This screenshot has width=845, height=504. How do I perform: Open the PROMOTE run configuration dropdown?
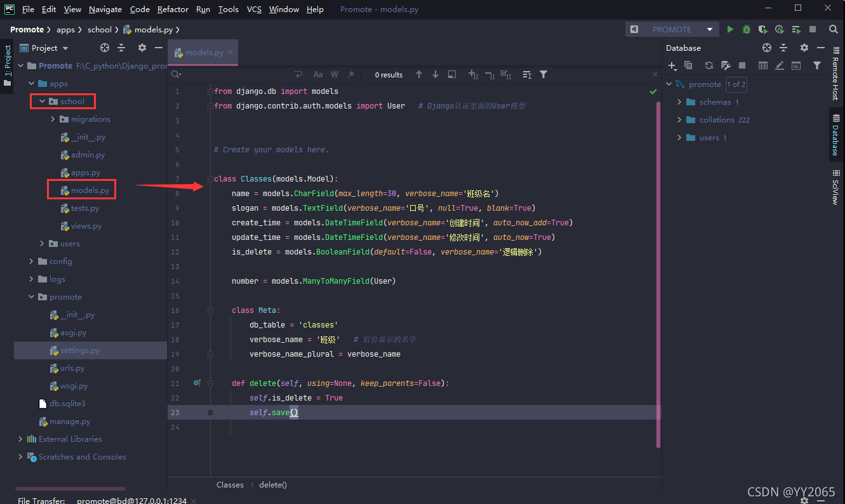click(710, 29)
